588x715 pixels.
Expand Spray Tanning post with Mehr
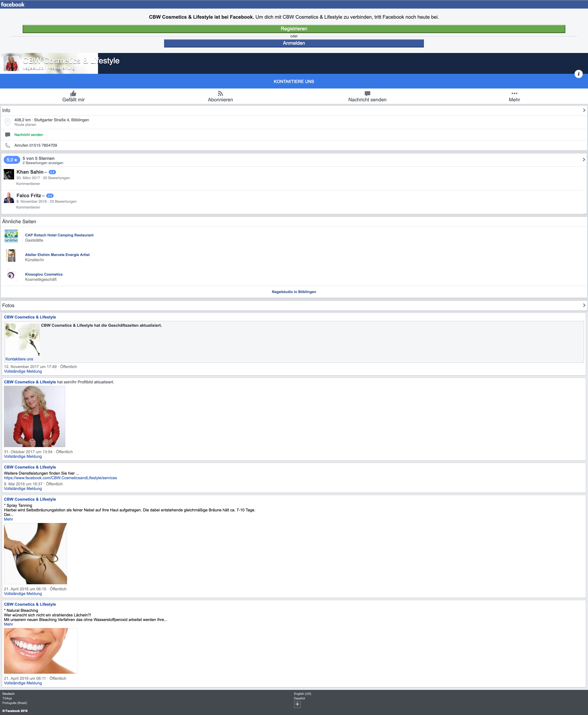(x=8, y=519)
